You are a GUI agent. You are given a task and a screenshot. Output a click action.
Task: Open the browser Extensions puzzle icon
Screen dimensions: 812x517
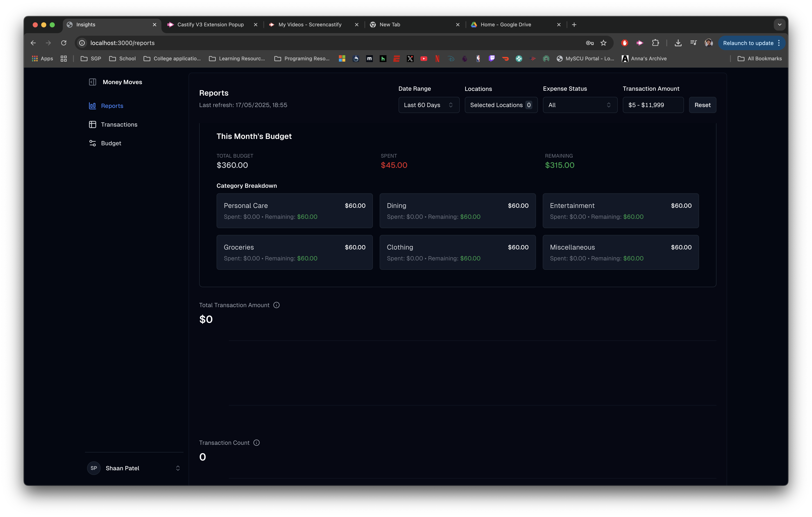click(x=655, y=43)
